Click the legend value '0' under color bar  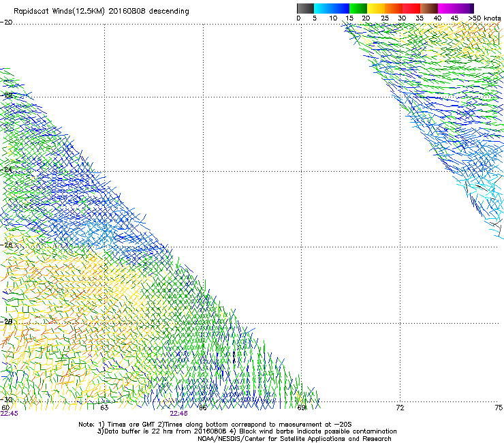coord(298,18)
